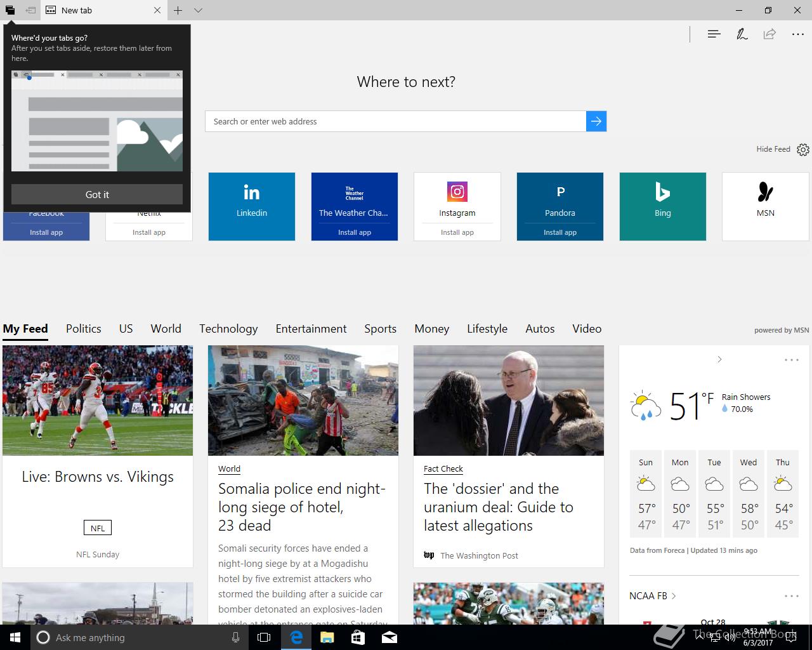Select the Money feed tab
Screen dimensions: 812x650
pyautogui.click(x=432, y=329)
